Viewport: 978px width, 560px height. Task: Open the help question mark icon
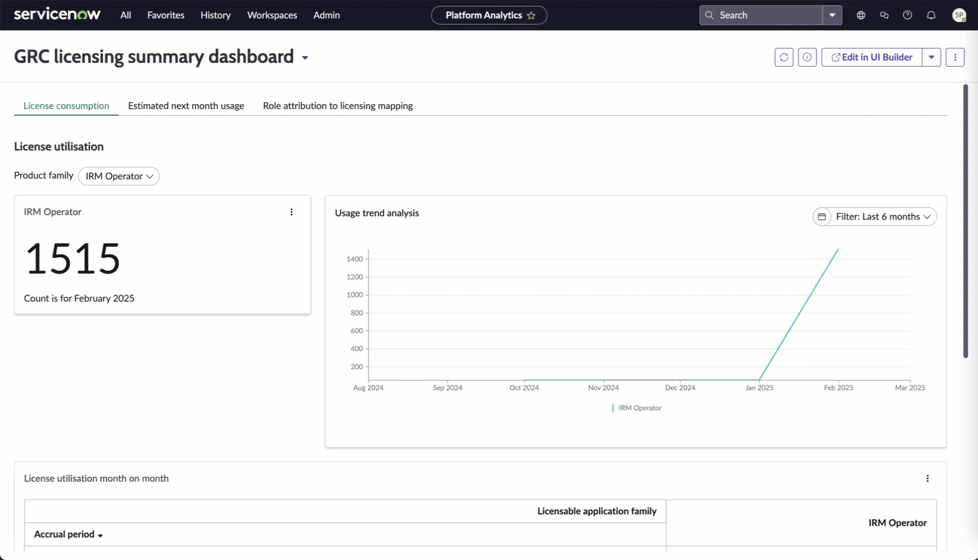pos(907,15)
